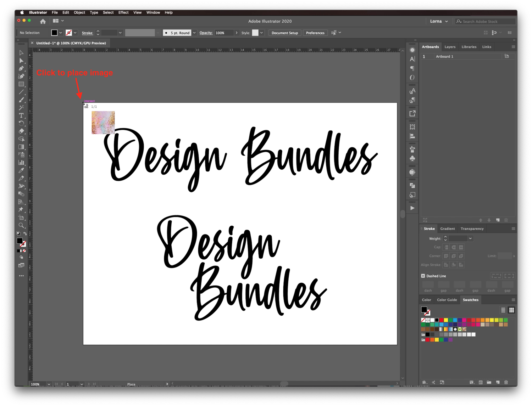The width and height of the screenshot is (532, 406).
Task: Select the Rectangle tool
Action: tap(21, 84)
